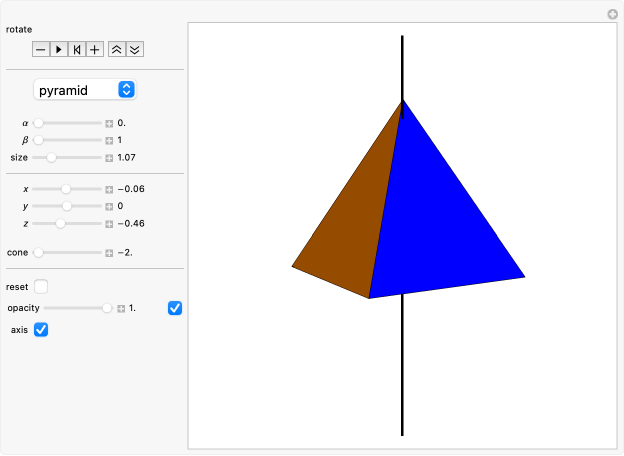Click the double down arrow rotate icon
The height and width of the screenshot is (456, 624).
click(135, 49)
